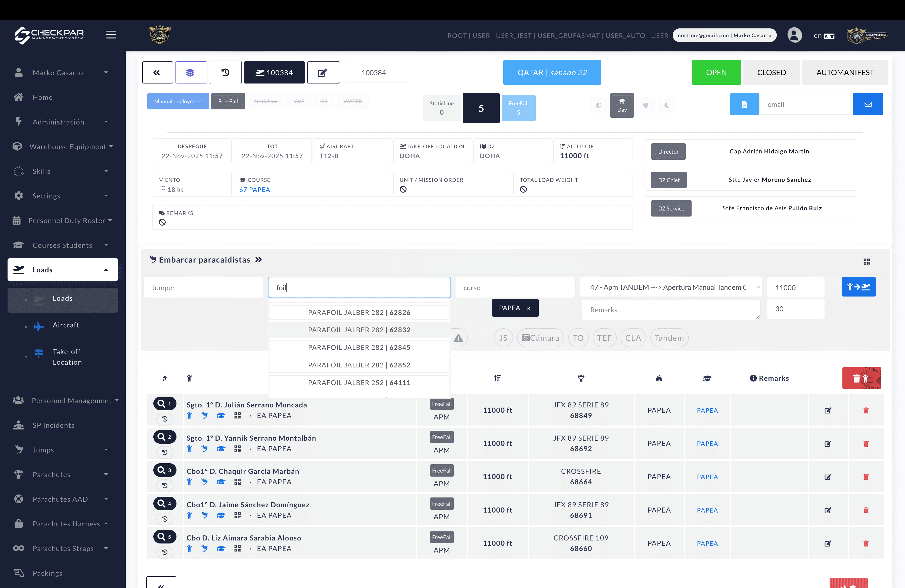Click the layers icon in the toolbar

[191, 72]
